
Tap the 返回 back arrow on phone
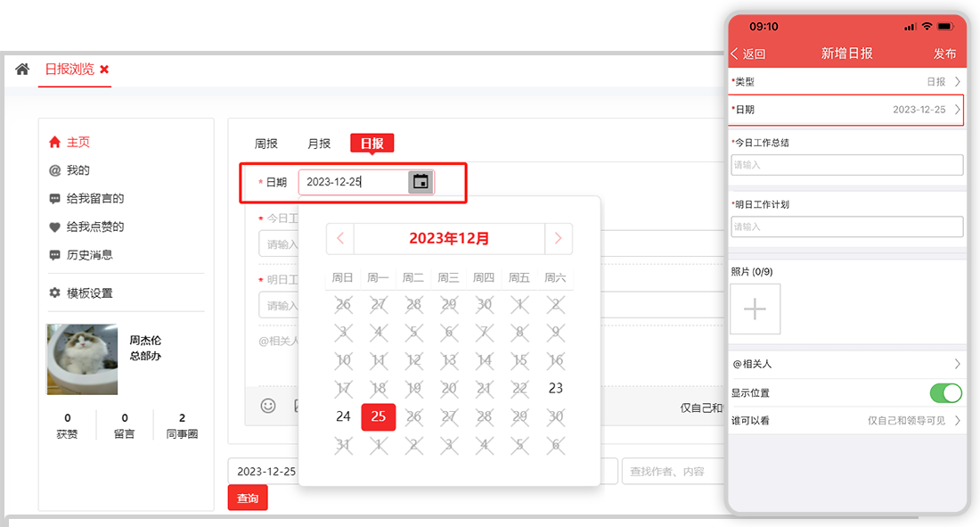[747, 54]
